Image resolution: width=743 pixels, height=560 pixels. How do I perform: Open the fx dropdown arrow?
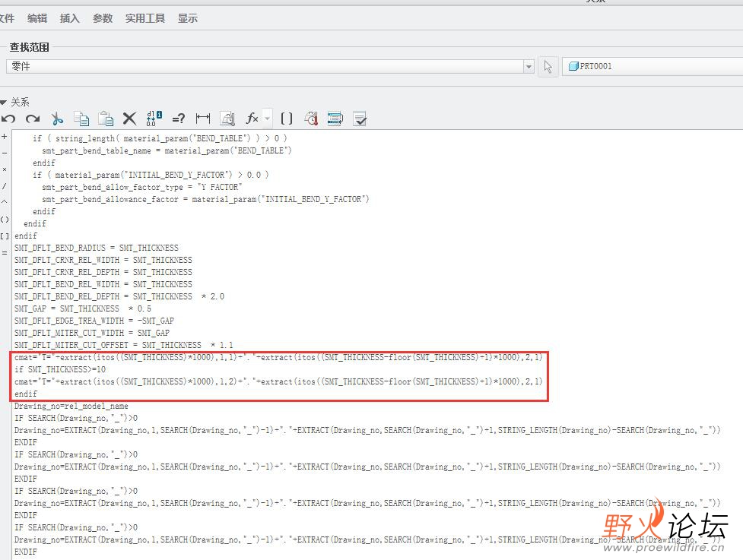pos(267,119)
